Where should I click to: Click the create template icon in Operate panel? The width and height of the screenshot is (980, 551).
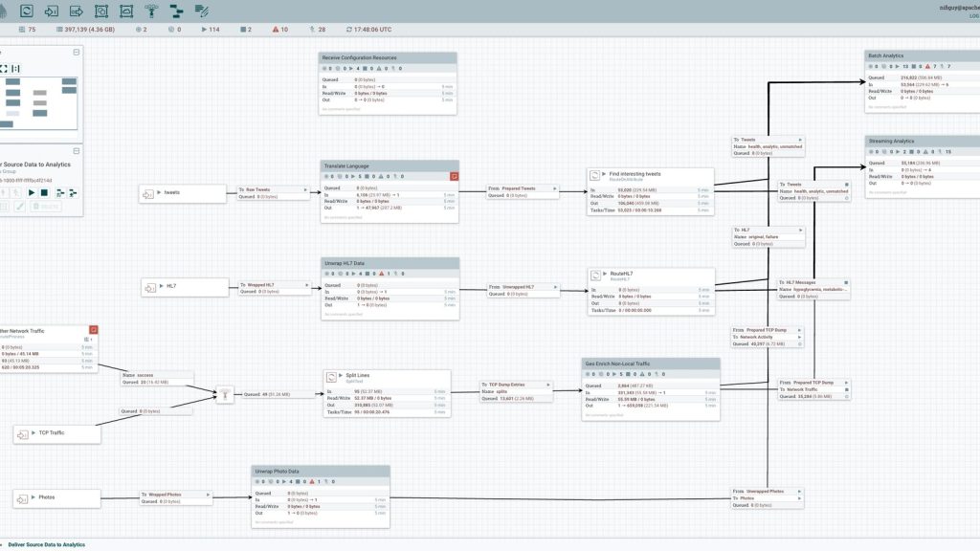[x=60, y=193]
